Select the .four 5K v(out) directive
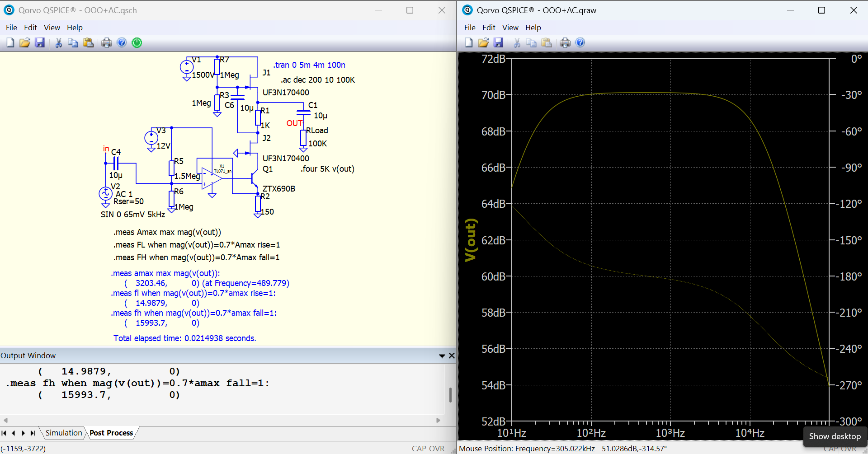 coord(327,169)
